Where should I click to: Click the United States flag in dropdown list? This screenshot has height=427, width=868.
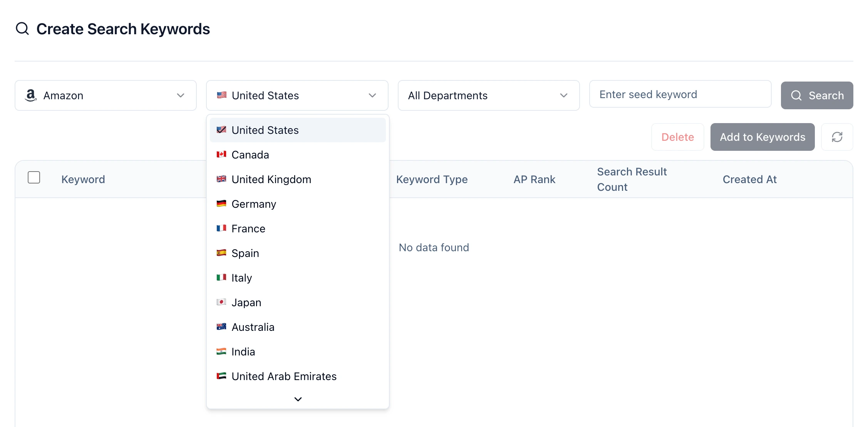pyautogui.click(x=221, y=130)
